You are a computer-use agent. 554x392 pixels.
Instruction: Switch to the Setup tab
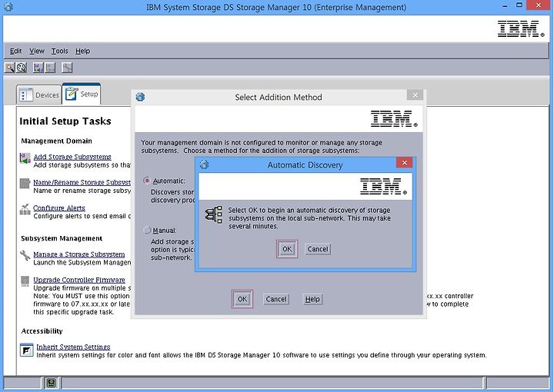point(82,94)
